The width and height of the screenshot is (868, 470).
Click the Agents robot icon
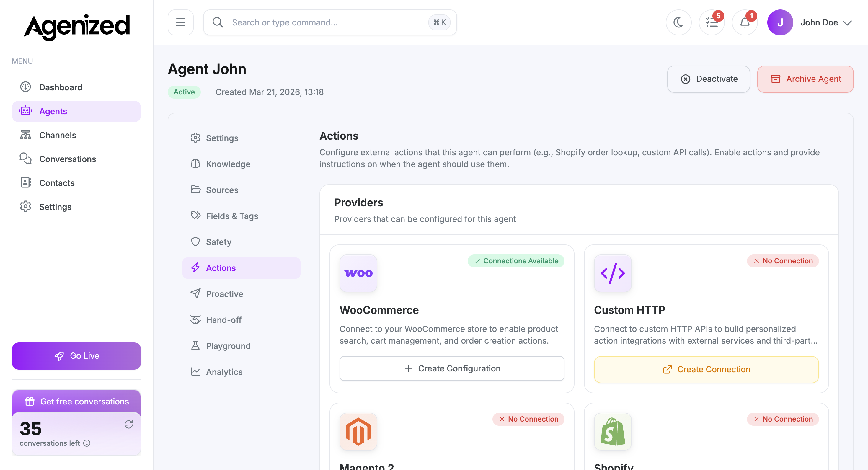pos(26,111)
